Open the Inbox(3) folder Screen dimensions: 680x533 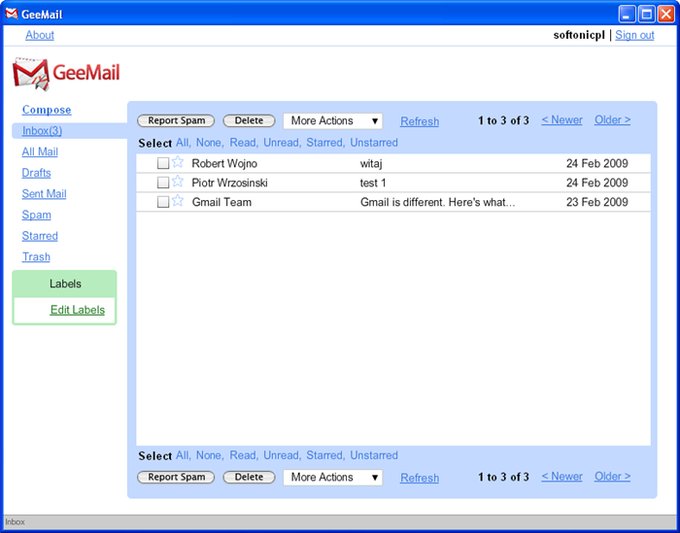coord(42,131)
